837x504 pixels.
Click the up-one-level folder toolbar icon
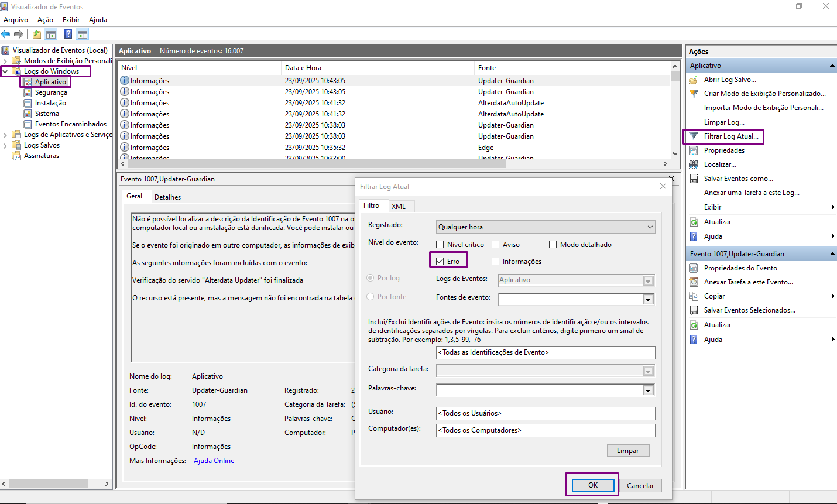pyautogui.click(x=37, y=34)
